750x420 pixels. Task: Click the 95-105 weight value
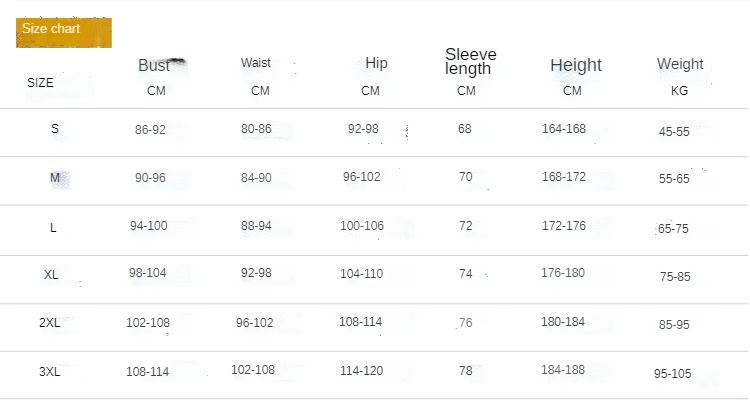[x=673, y=374]
